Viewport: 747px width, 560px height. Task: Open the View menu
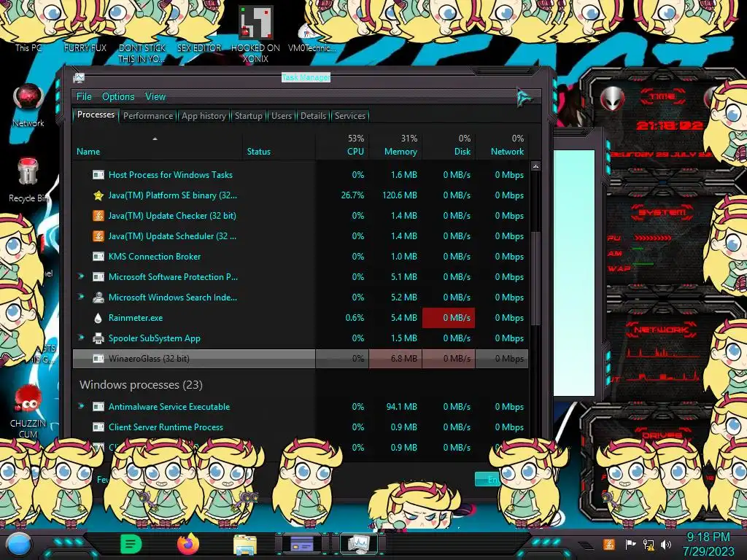[155, 97]
